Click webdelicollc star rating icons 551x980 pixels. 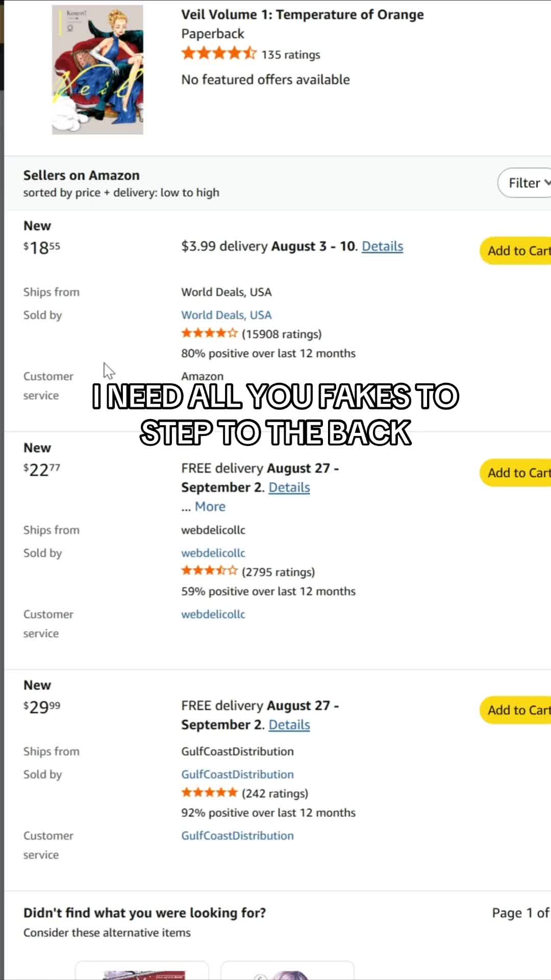pyautogui.click(x=210, y=571)
